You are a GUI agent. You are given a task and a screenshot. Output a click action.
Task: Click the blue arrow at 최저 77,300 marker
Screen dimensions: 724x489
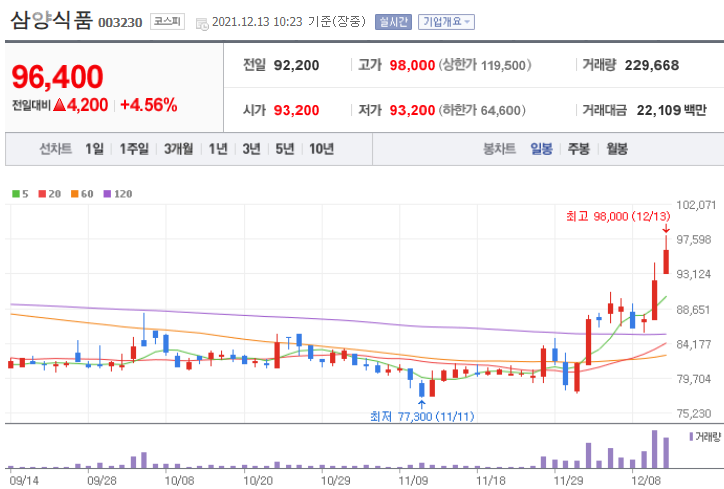click(x=421, y=403)
